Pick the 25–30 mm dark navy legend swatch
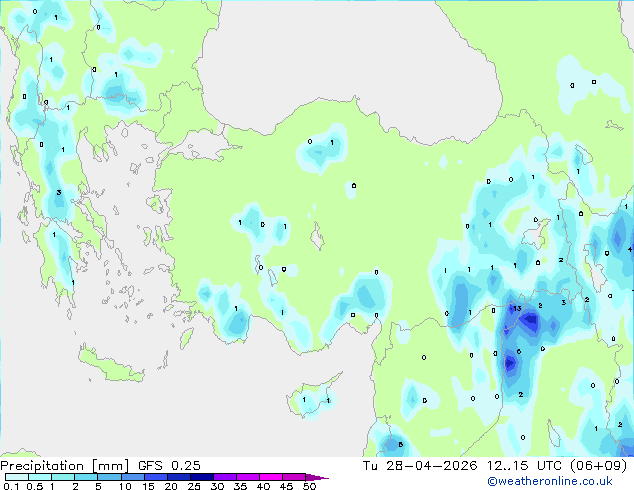This screenshot has height=490, width=634. click(201, 477)
